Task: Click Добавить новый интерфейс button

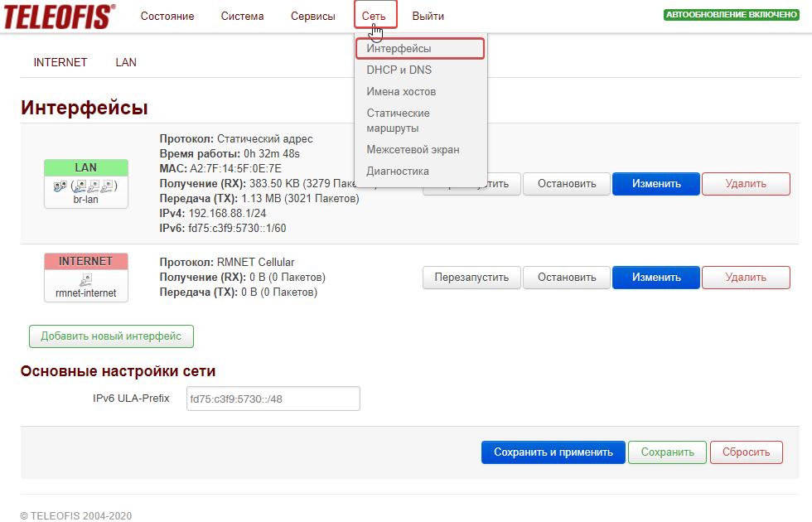Action: (111, 336)
